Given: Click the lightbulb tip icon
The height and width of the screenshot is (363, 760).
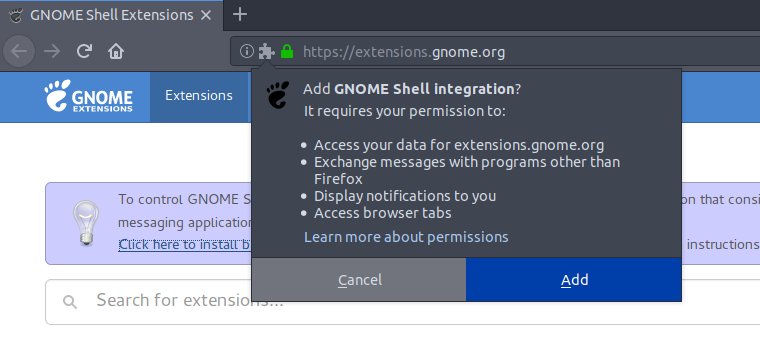Looking at the screenshot, I should (x=86, y=223).
